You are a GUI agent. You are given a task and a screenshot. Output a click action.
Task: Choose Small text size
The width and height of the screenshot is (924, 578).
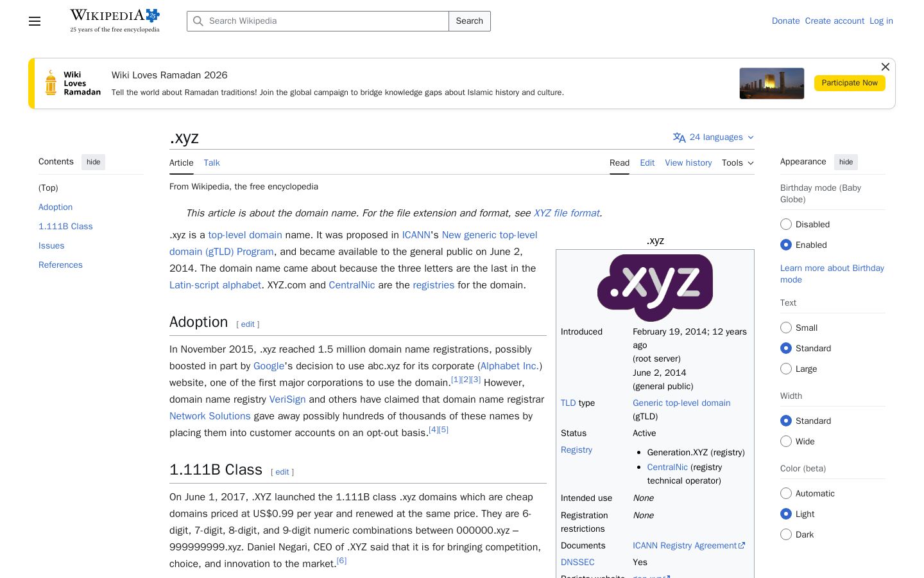(786, 328)
